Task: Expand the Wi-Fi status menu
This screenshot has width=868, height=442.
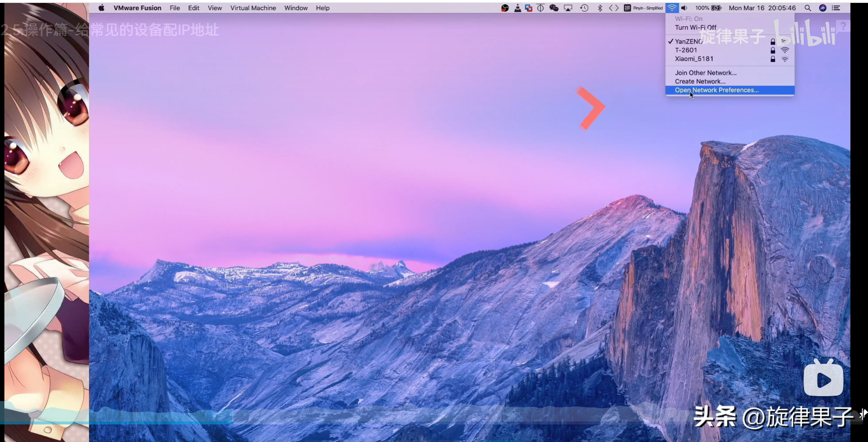Action: click(672, 8)
